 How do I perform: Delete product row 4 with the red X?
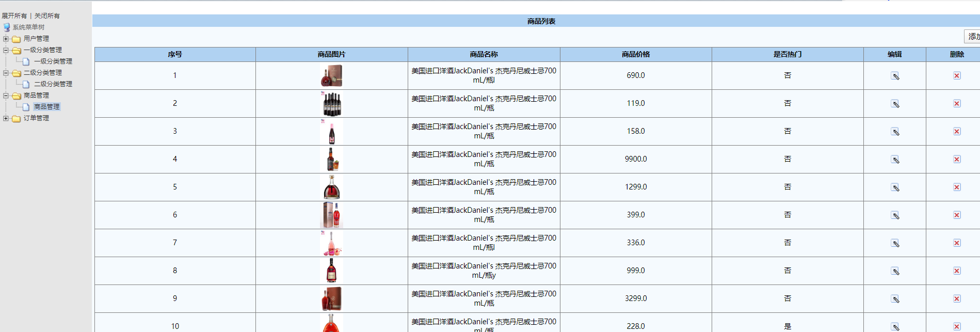(x=957, y=159)
